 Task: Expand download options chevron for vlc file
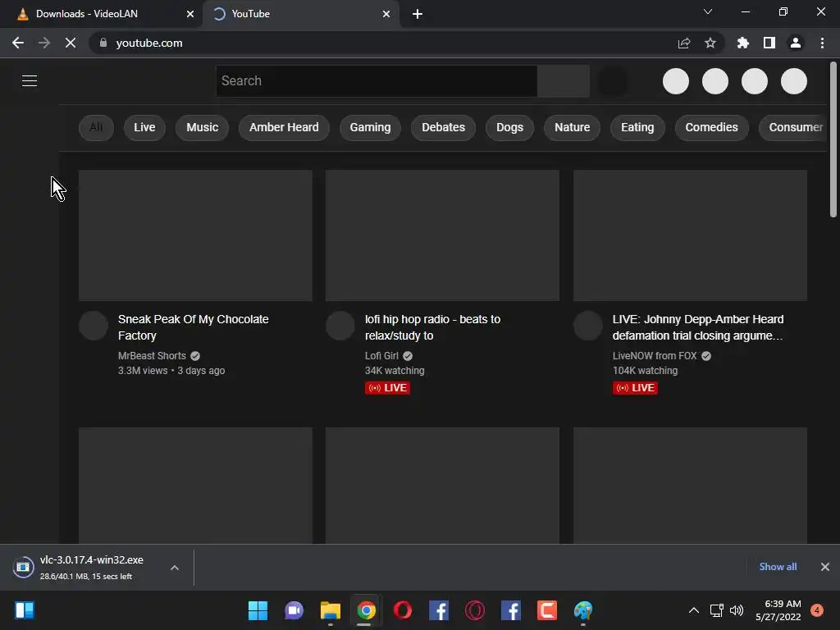pyautogui.click(x=175, y=568)
